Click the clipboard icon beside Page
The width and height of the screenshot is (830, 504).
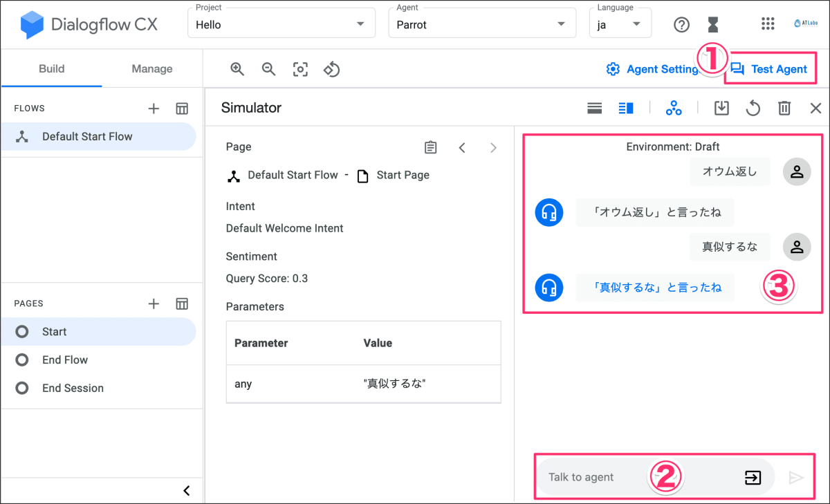(431, 147)
